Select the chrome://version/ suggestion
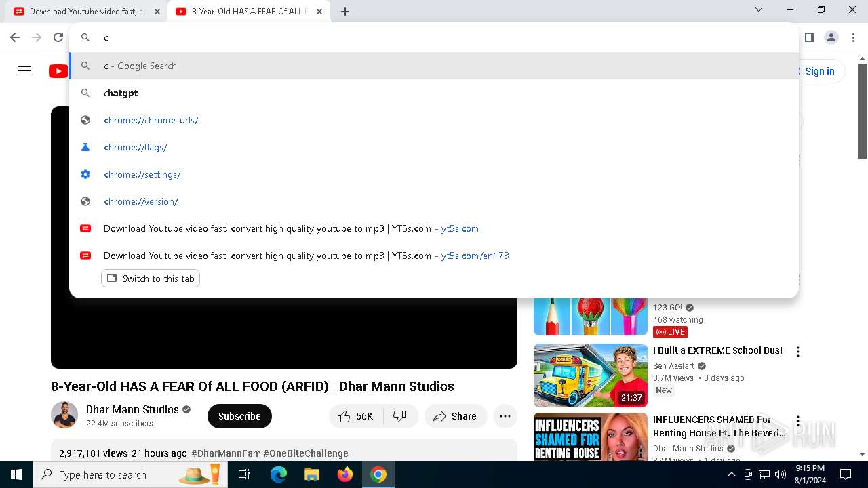 click(434, 201)
